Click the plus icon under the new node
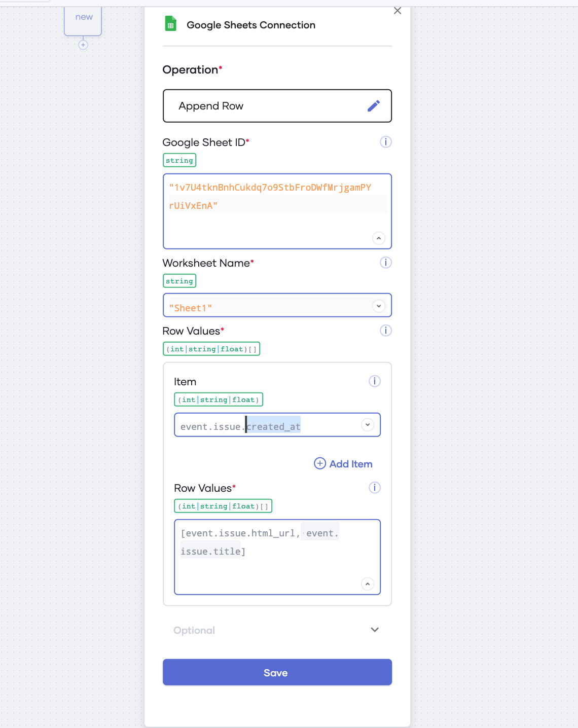This screenshot has height=728, width=578. (83, 45)
